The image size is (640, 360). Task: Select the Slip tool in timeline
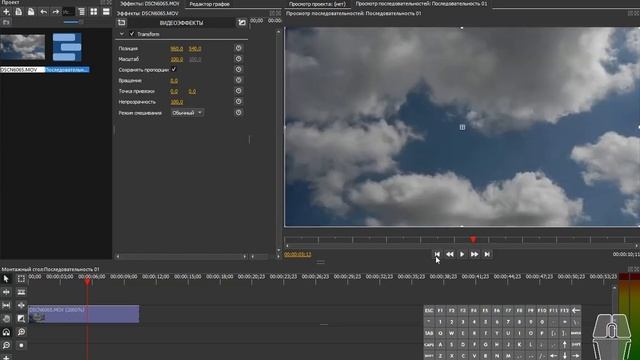pos(6,305)
